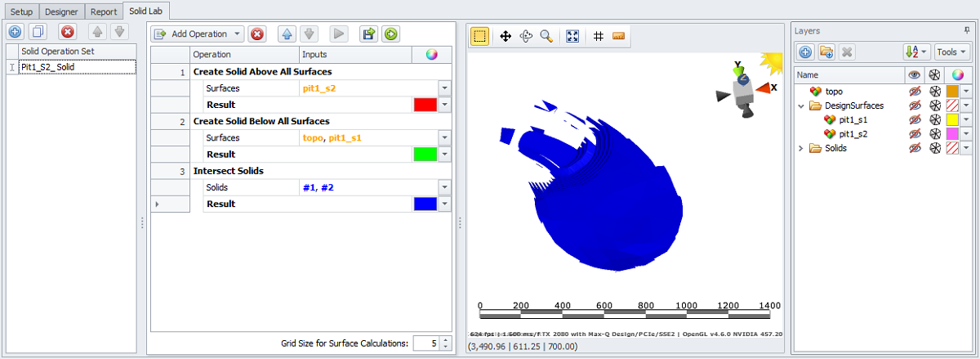Pin the Layers panel

point(967,30)
